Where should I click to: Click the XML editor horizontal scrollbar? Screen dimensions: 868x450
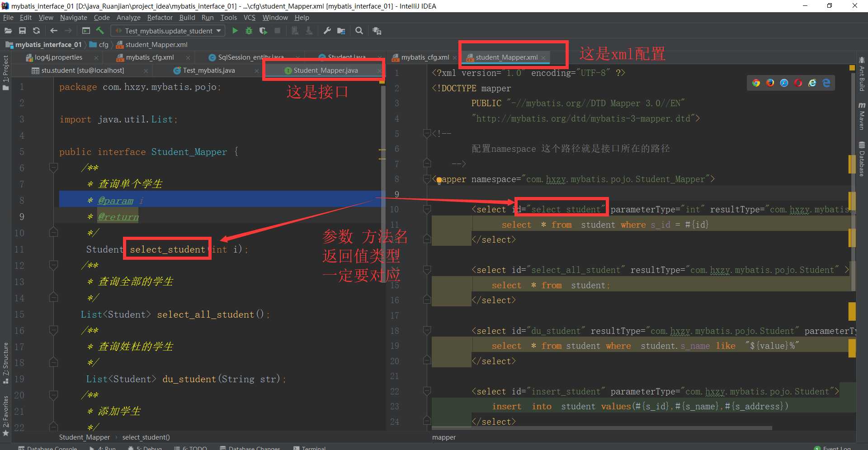tap(602, 427)
